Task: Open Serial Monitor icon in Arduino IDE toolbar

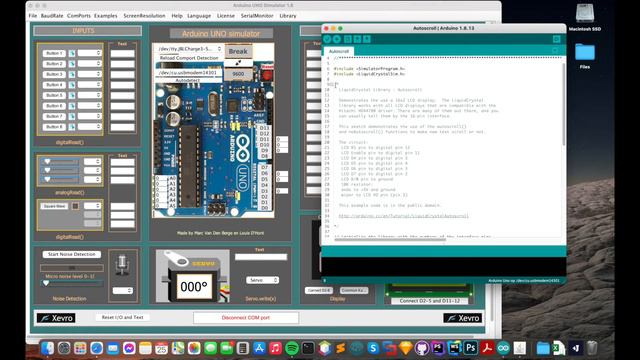Action: (556, 39)
